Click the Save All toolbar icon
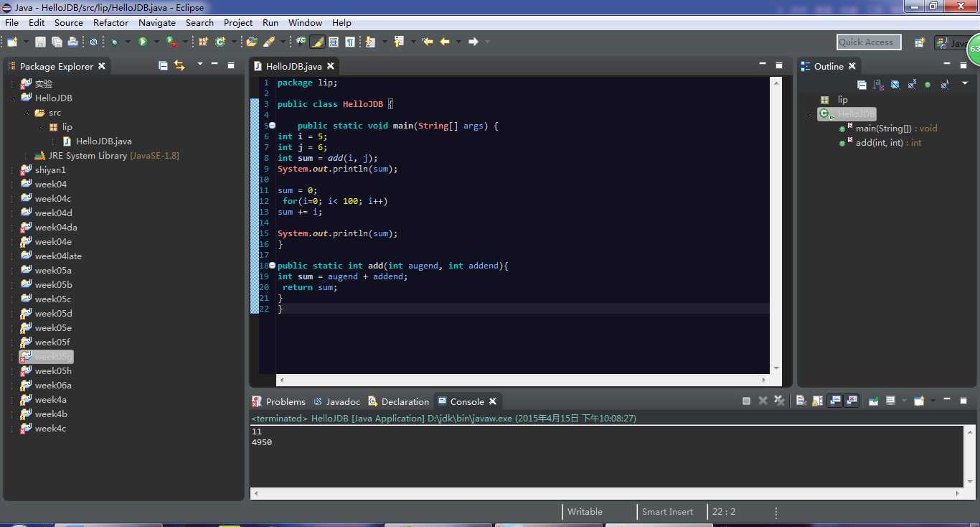This screenshot has width=980, height=527. tap(57, 42)
